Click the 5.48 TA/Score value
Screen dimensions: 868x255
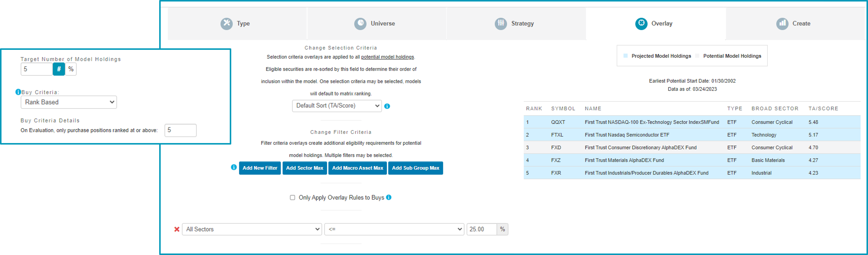[x=813, y=122]
